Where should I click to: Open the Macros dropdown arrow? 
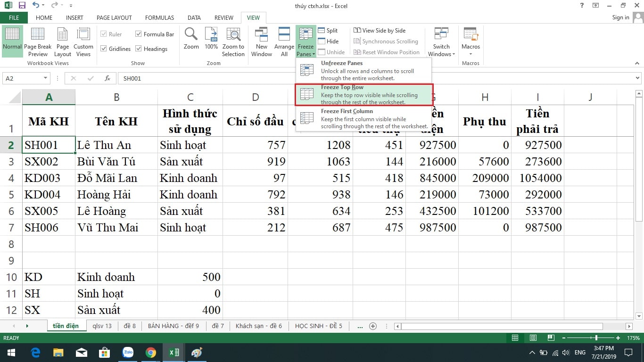pos(471,54)
